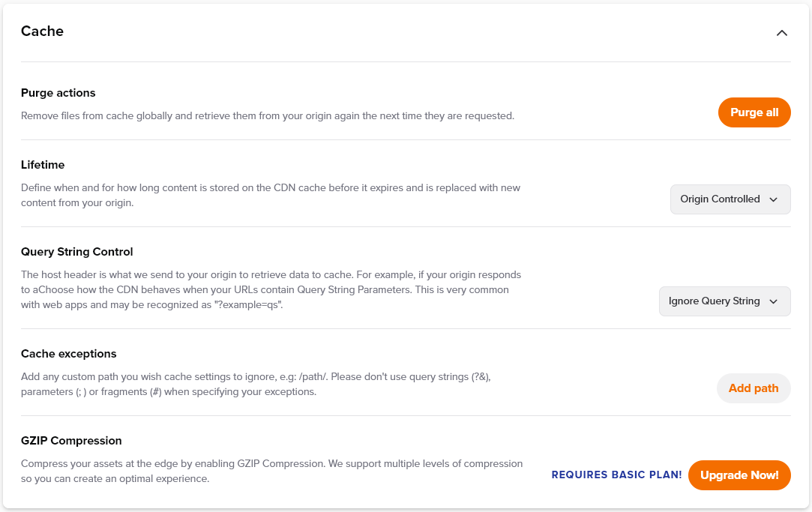The height and width of the screenshot is (512, 812).
Task: Click the GZIP Compression description text
Action: 271,471
